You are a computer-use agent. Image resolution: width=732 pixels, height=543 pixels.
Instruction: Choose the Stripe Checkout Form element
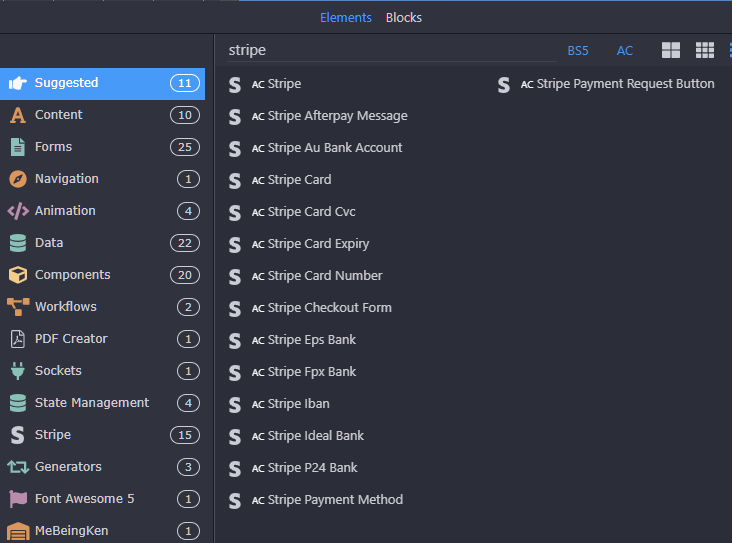pos(329,308)
